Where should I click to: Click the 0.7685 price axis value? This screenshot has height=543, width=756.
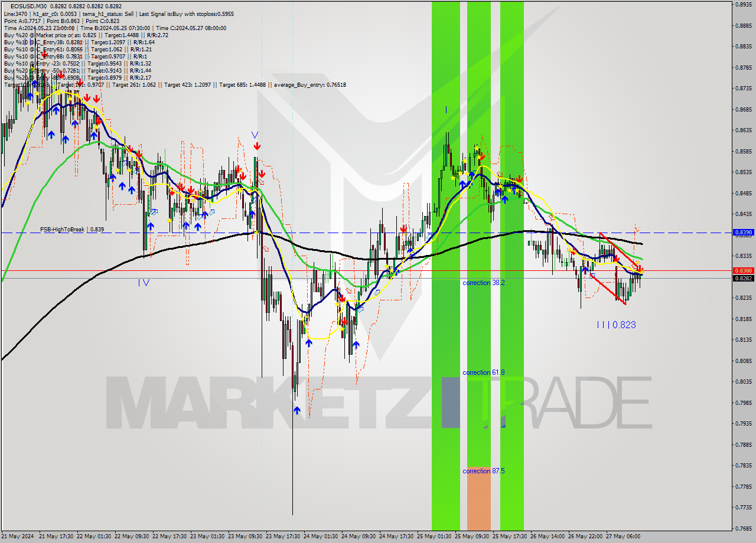click(x=743, y=528)
